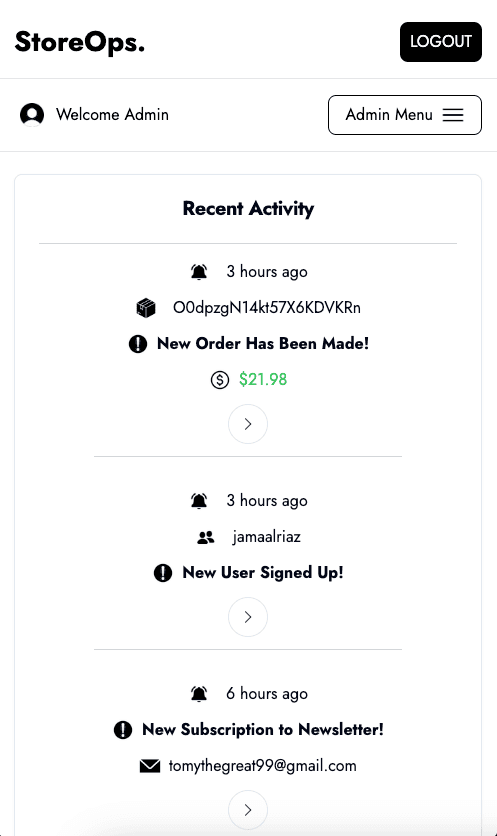Click the exclamation icon next to New User Signed Up
The image size is (497, 836).
click(163, 573)
